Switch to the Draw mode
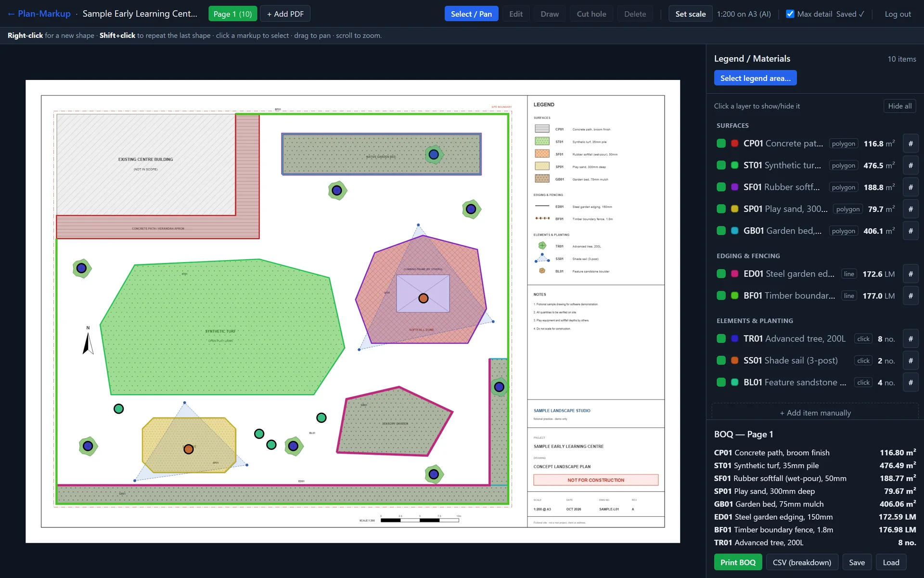 point(549,14)
